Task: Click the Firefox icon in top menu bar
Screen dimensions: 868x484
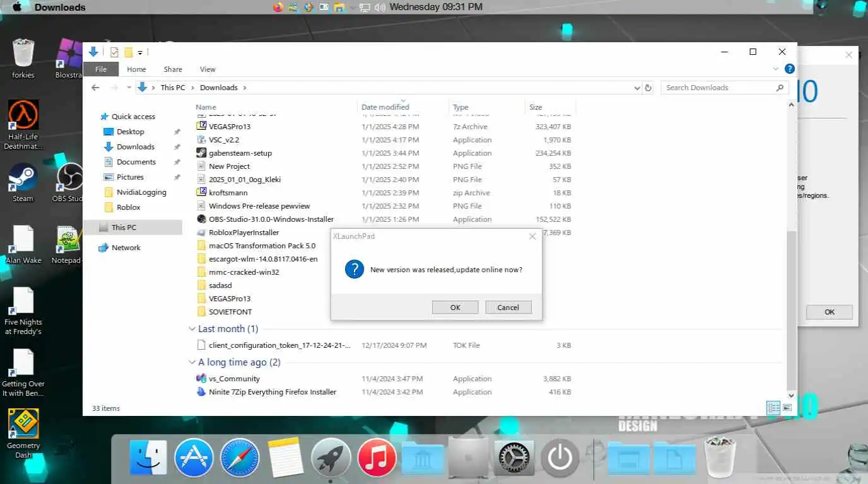Action: tap(278, 7)
